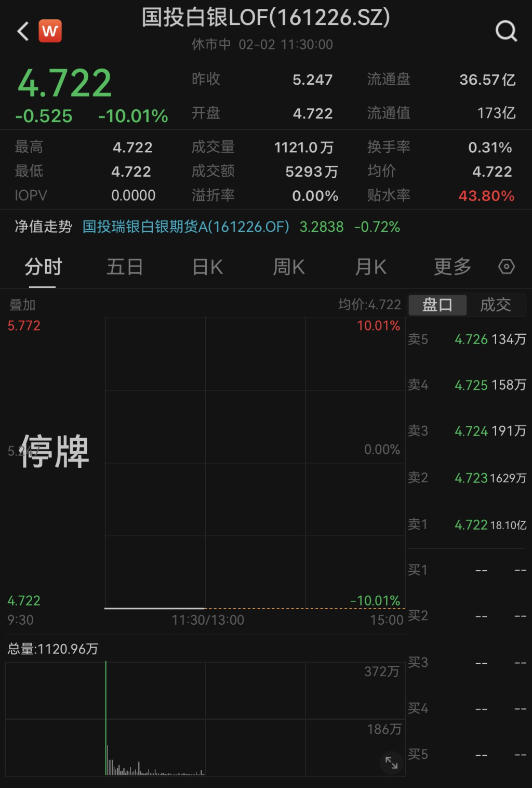Tap the 国投白银LOF title header
The height and width of the screenshot is (788, 532).
click(x=265, y=18)
